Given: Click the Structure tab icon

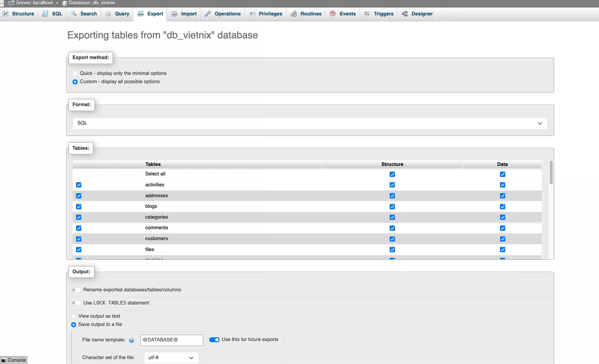Looking at the screenshot, I should (x=6, y=14).
